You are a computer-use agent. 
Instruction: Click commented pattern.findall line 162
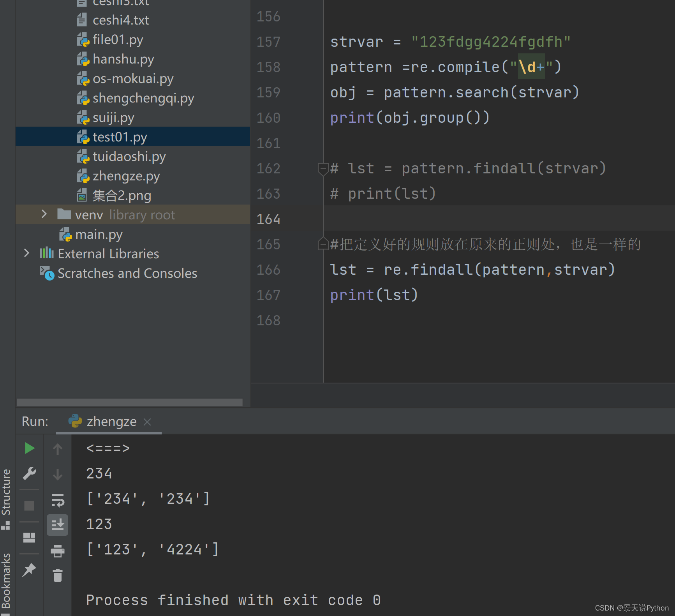(468, 168)
